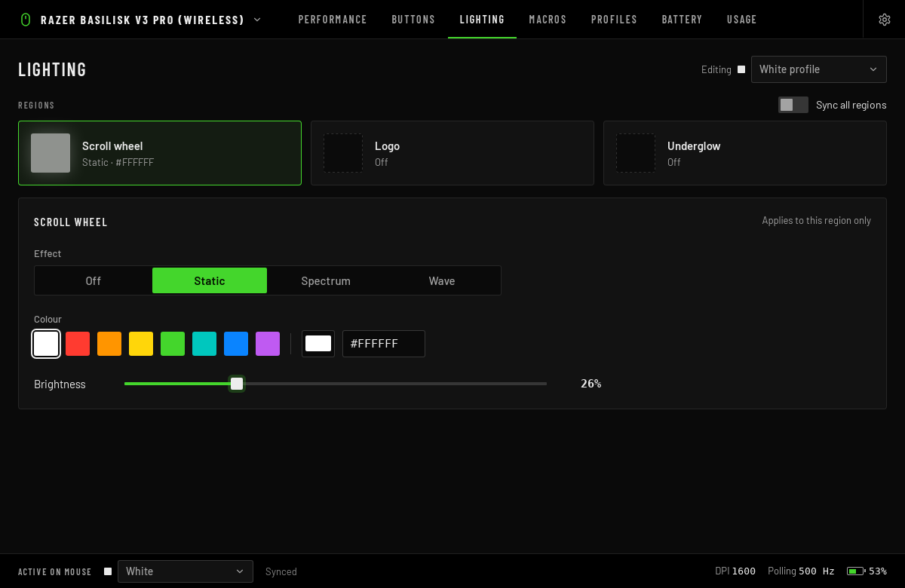Click the Synced status text
This screenshot has width=905, height=588.
pyautogui.click(x=281, y=571)
